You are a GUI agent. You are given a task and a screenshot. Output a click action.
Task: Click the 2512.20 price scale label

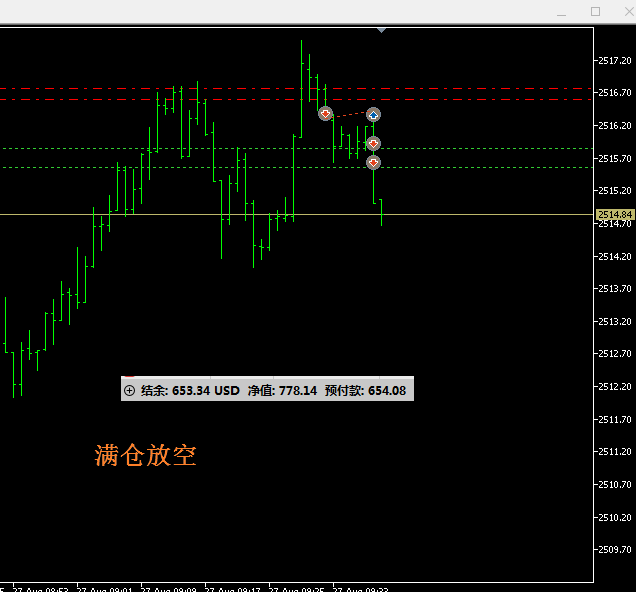tap(615, 386)
